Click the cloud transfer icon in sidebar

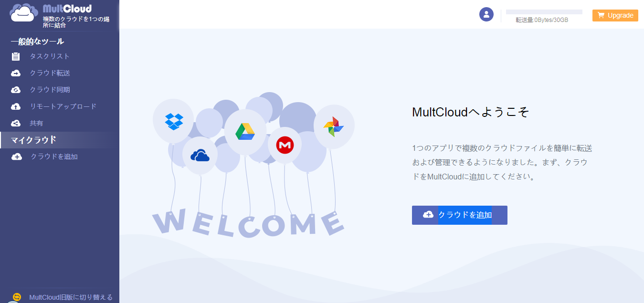(16, 73)
